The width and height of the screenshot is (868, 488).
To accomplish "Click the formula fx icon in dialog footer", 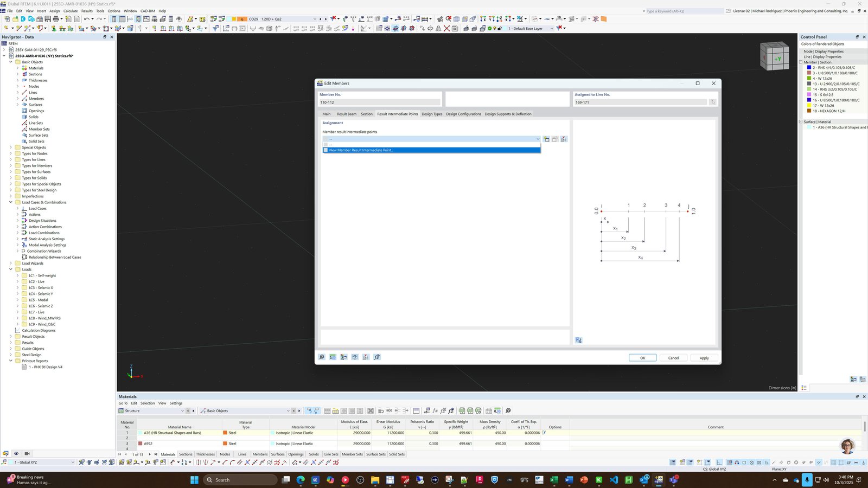I will click(377, 357).
